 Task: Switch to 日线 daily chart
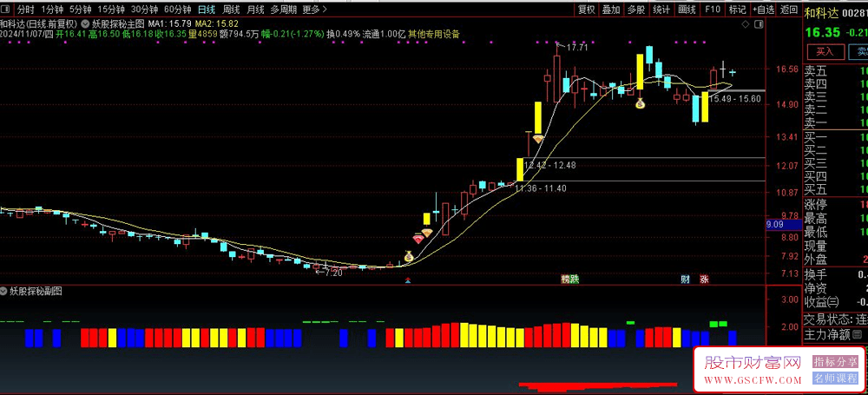(x=207, y=9)
